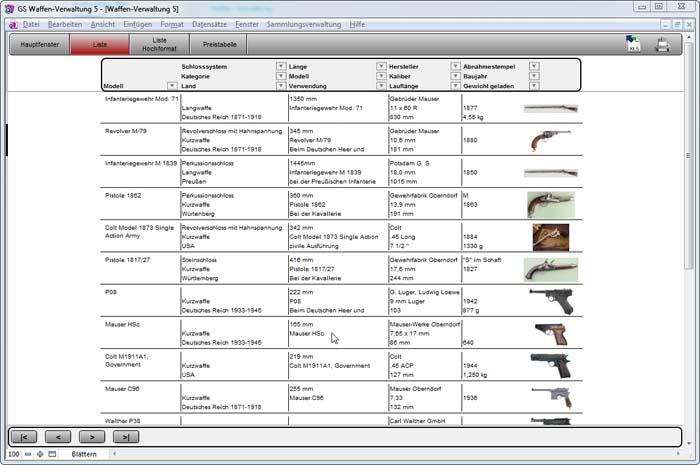Open the Abnahmestempel sort dropdown
Image resolution: width=700 pixels, height=465 pixels.
pyautogui.click(x=534, y=66)
